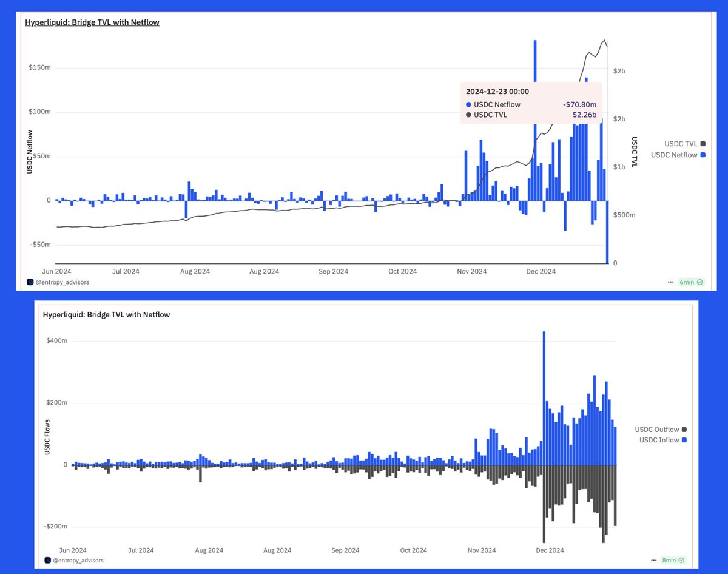Click the large negative netflow bar at the far right
The image size is (728, 574).
click(x=607, y=232)
